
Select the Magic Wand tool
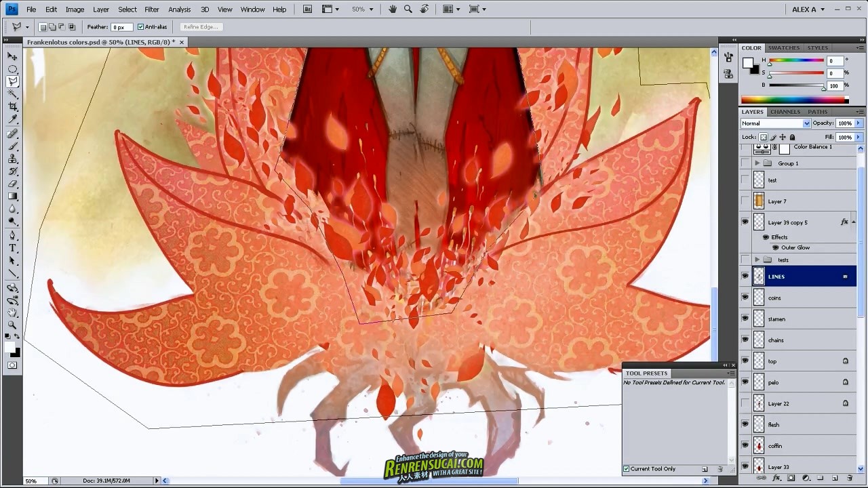pos(12,94)
